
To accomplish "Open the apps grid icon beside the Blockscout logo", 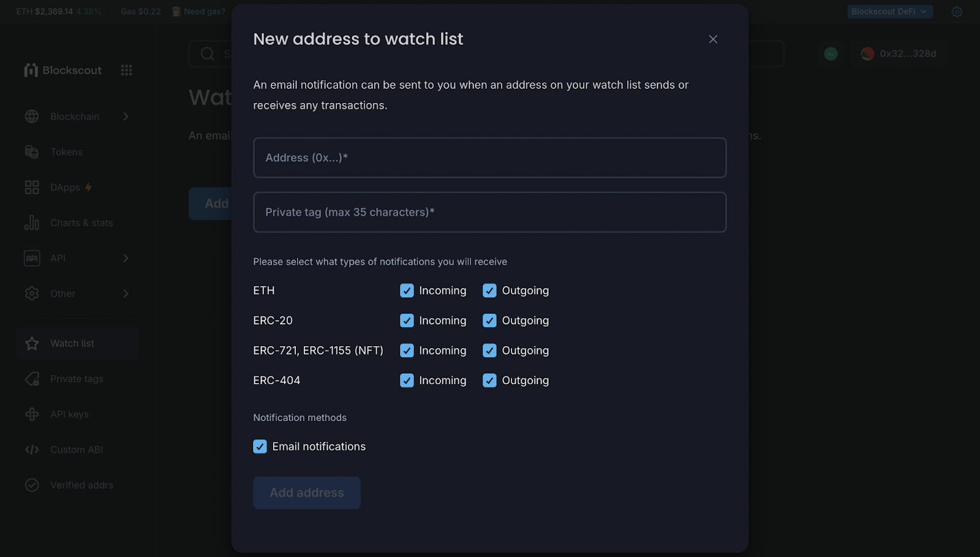I will [x=126, y=70].
